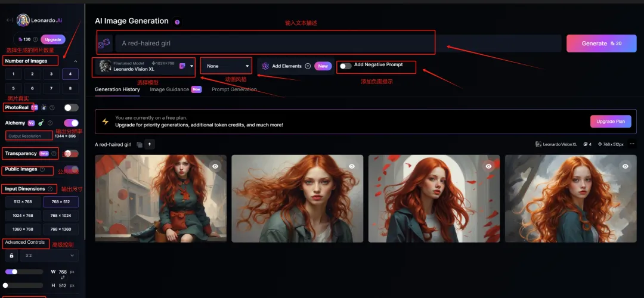Click the Generate button
This screenshot has height=298, width=644.
[x=601, y=44]
